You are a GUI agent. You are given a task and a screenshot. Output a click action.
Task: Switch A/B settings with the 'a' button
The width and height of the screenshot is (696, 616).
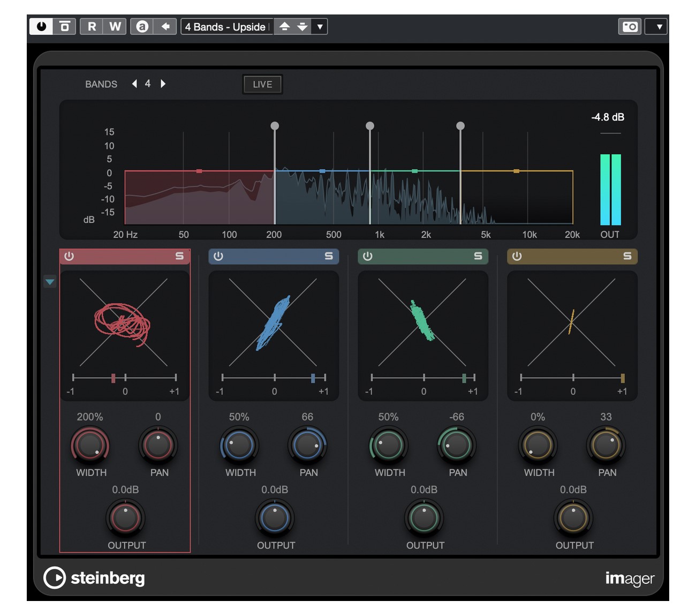point(142,26)
